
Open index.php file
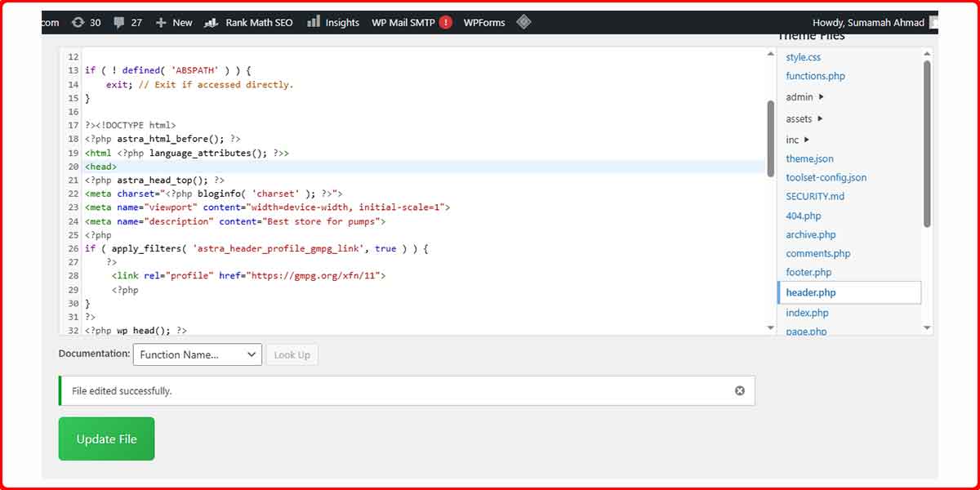coord(807,313)
